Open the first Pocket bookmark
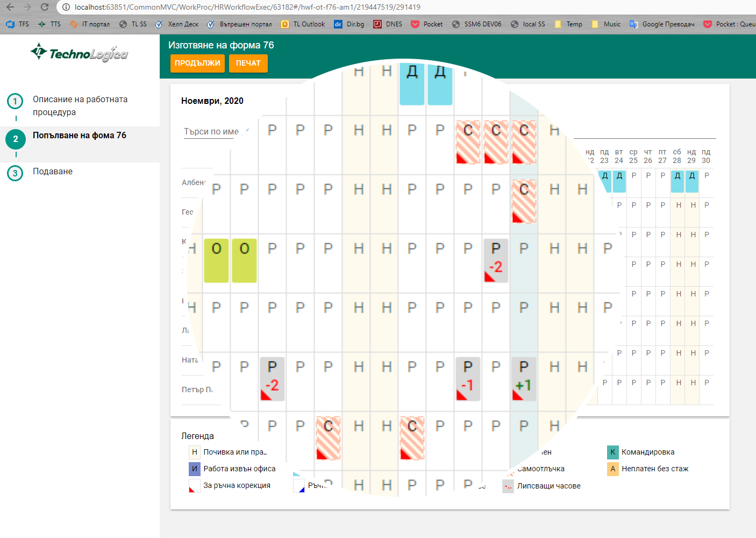Image resolution: width=756 pixels, height=538 pixels. [x=427, y=24]
